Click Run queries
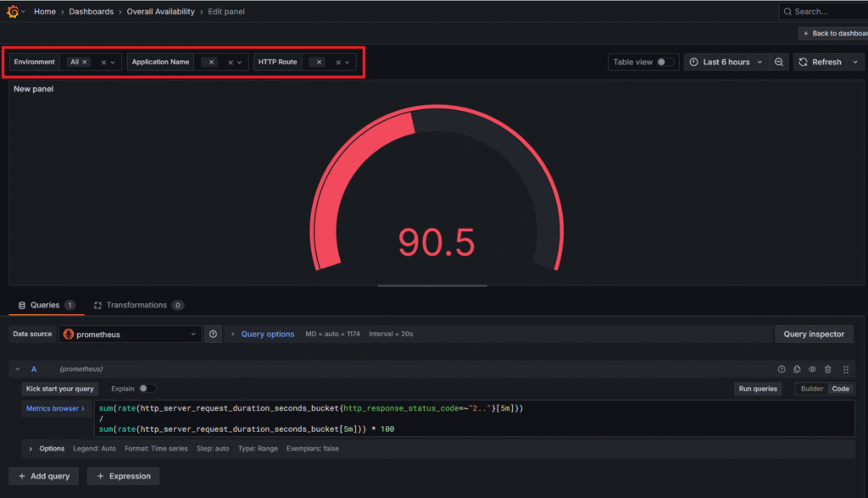868x498 pixels. 758,389
